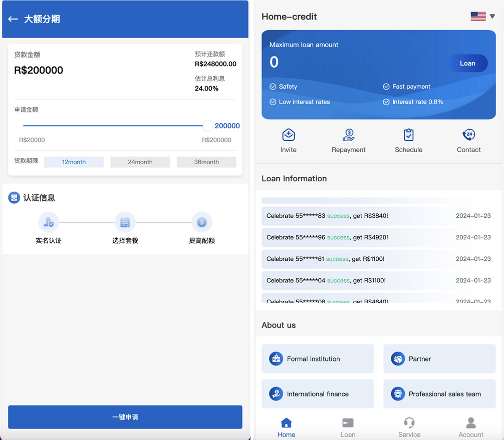Click the Formal institution bank icon
The width and height of the screenshot is (504, 440).
click(x=276, y=358)
